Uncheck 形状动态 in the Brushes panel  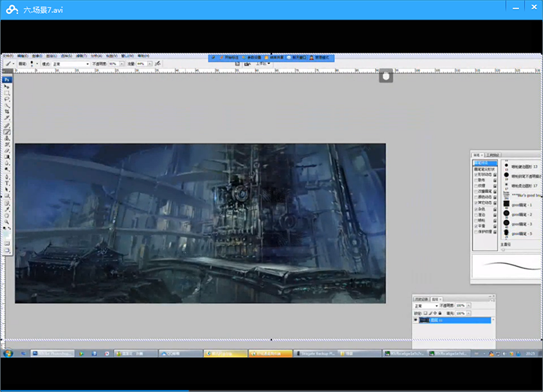[x=476, y=175]
